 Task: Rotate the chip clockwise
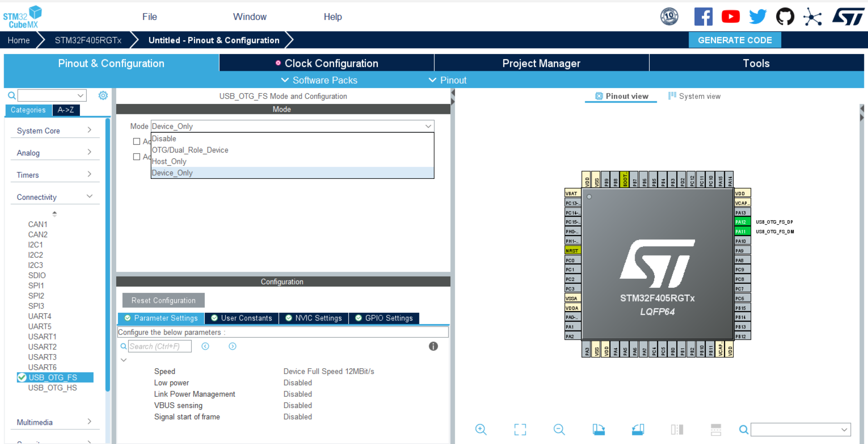(x=598, y=429)
